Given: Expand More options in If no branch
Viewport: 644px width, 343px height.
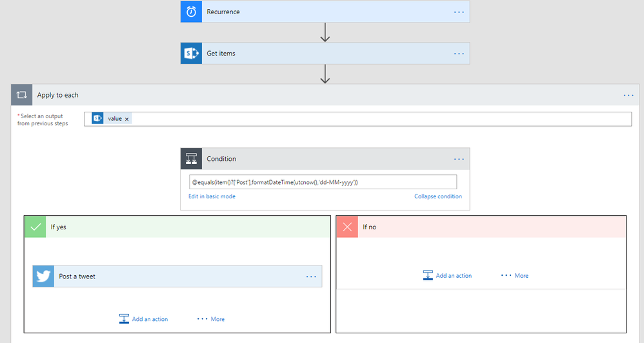Looking at the screenshot, I should coord(515,276).
